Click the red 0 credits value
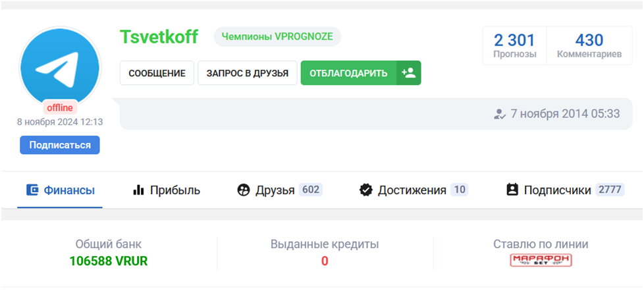 (x=325, y=261)
